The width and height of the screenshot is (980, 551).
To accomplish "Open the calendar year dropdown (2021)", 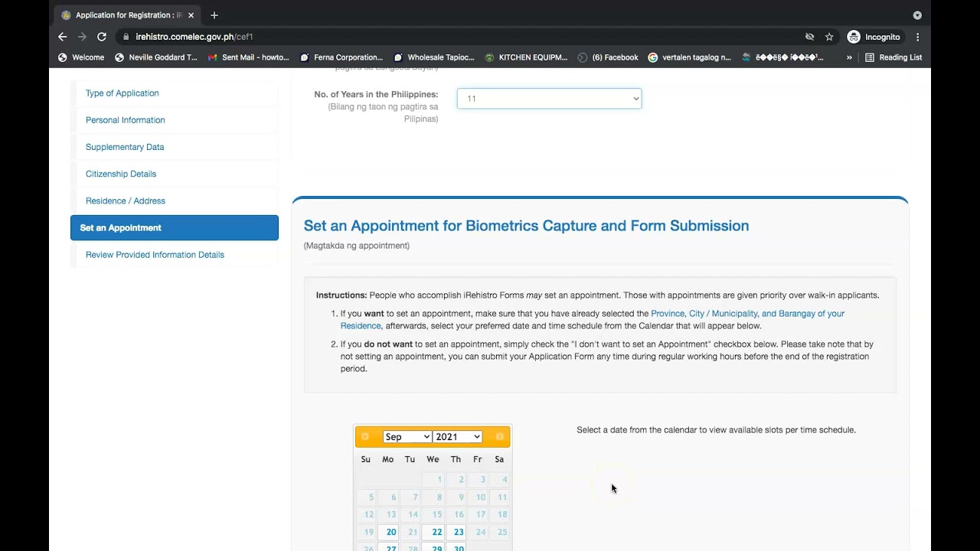I will pyautogui.click(x=457, y=437).
